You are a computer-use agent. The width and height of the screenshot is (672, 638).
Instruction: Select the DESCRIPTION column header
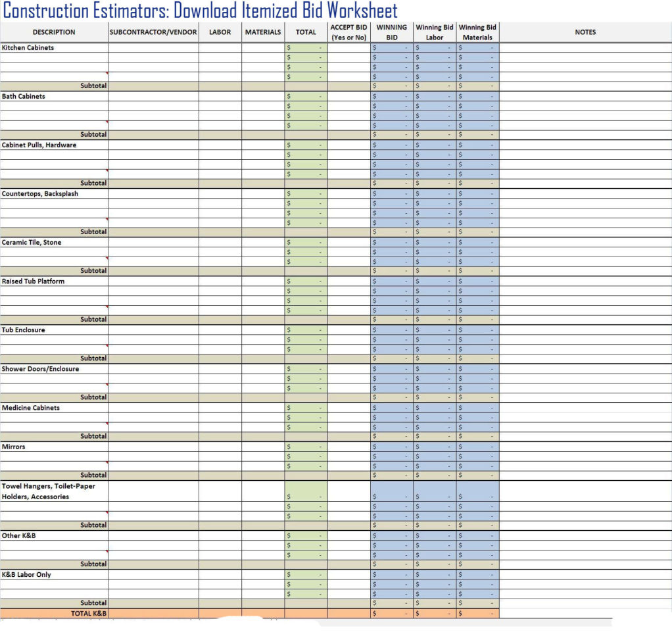[x=53, y=32]
